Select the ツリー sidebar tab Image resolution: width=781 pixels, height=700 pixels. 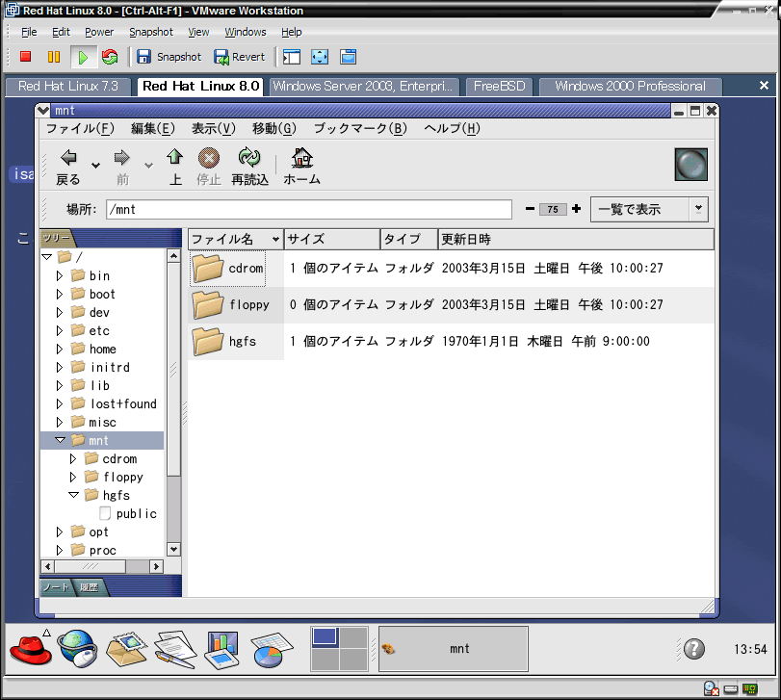pyautogui.click(x=57, y=239)
